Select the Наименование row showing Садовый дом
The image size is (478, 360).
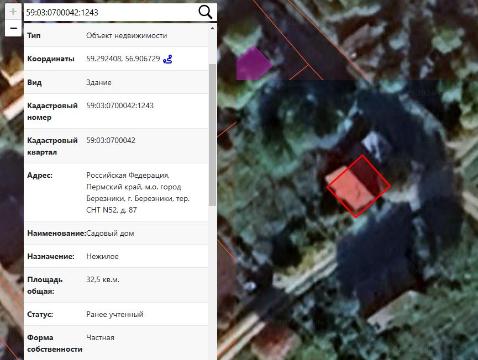pyautogui.click(x=116, y=233)
